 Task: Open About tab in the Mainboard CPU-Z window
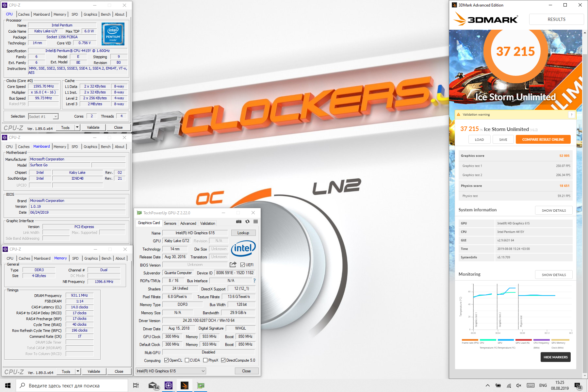click(x=120, y=147)
